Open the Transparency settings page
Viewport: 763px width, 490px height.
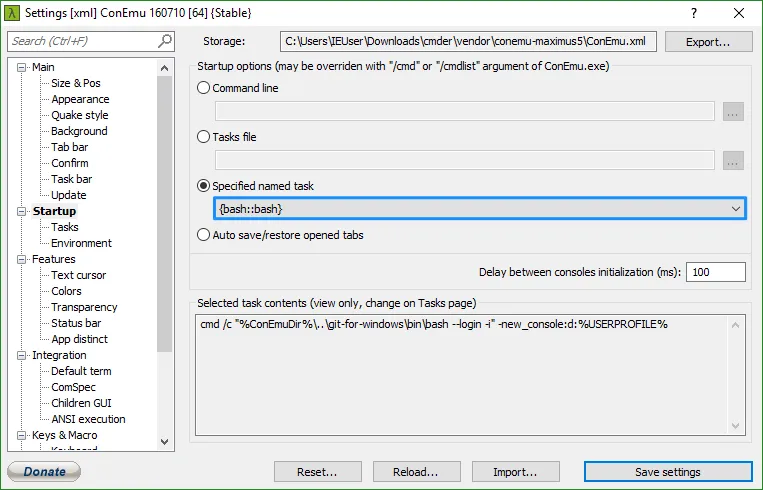(84, 307)
